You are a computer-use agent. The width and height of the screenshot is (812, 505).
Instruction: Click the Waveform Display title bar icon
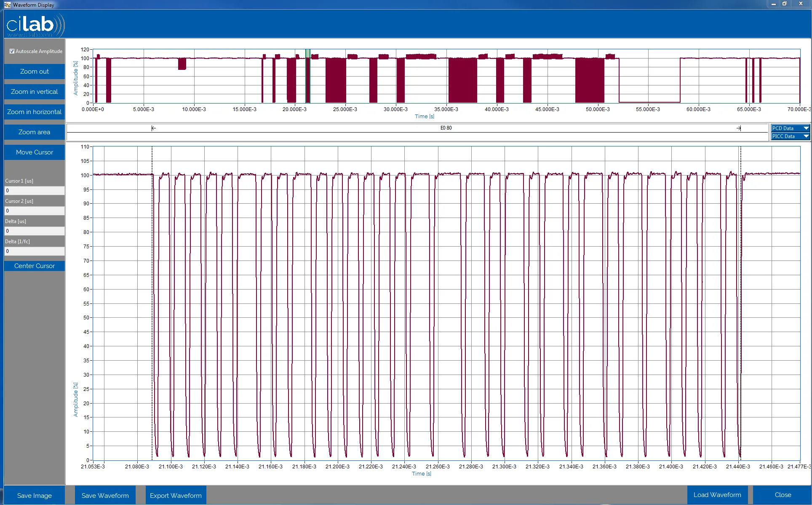(x=7, y=5)
